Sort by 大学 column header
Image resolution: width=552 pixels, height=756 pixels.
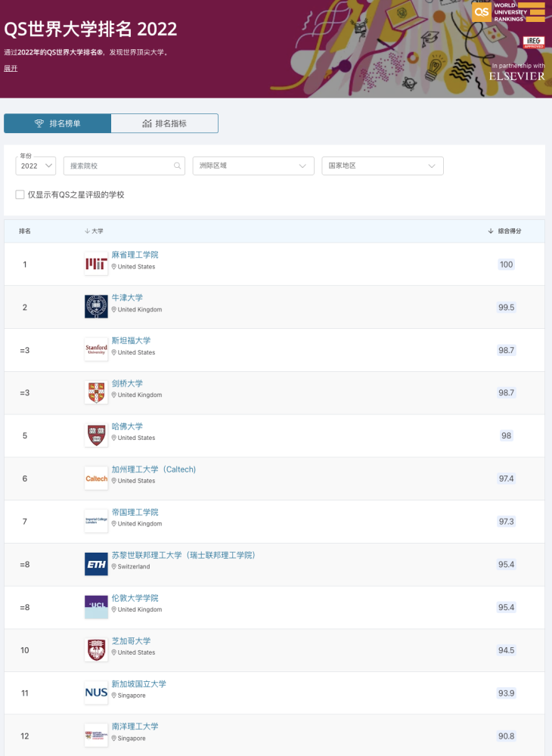tap(95, 231)
